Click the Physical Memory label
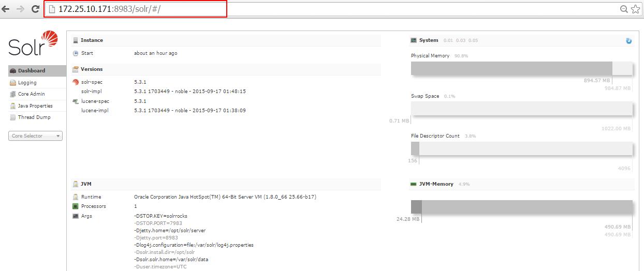The width and height of the screenshot is (644, 271). [x=430, y=56]
